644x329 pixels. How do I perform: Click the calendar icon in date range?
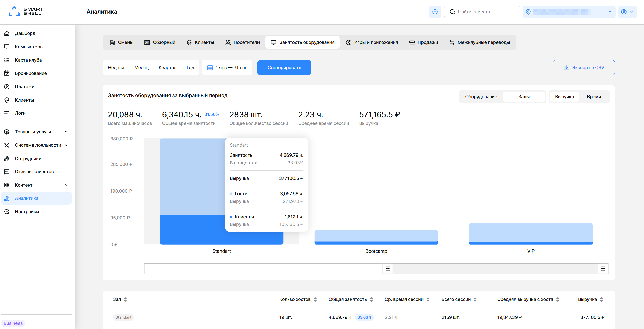point(210,68)
